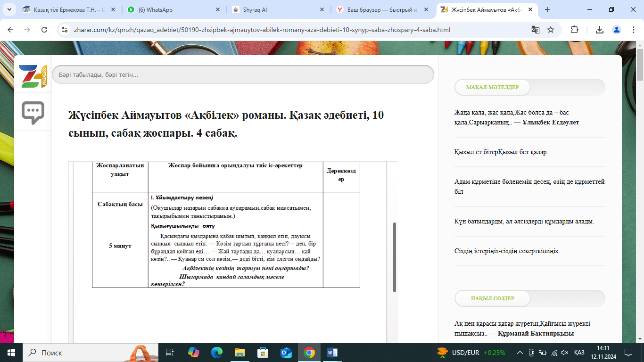The image size is (644, 362).
Task: Open a new browser tab
Action: pyautogui.click(x=547, y=9)
